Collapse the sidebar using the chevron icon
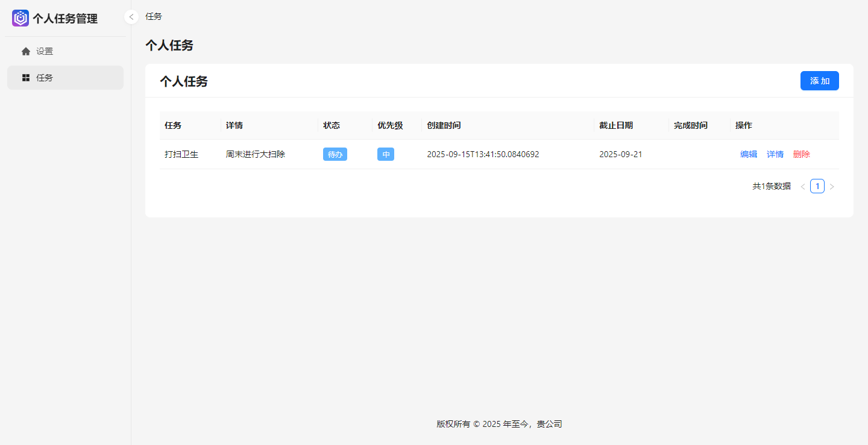The width and height of the screenshot is (868, 445). tap(131, 17)
